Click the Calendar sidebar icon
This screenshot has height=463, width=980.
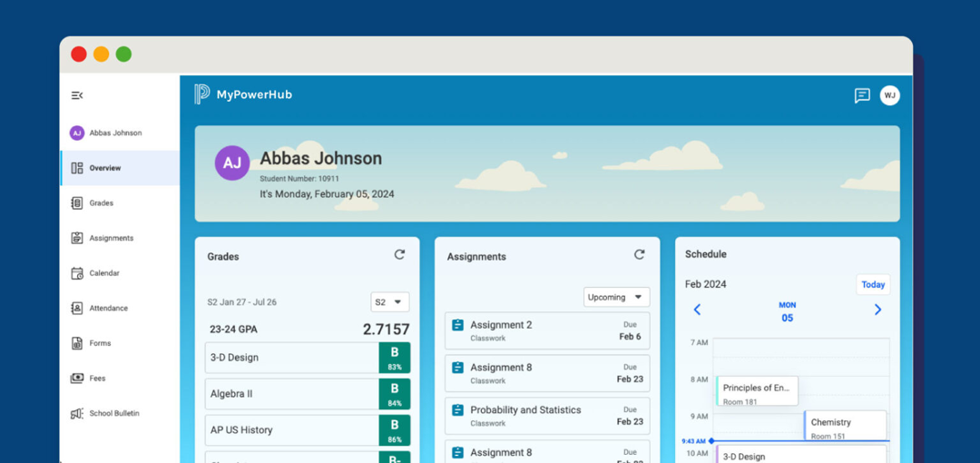point(77,272)
